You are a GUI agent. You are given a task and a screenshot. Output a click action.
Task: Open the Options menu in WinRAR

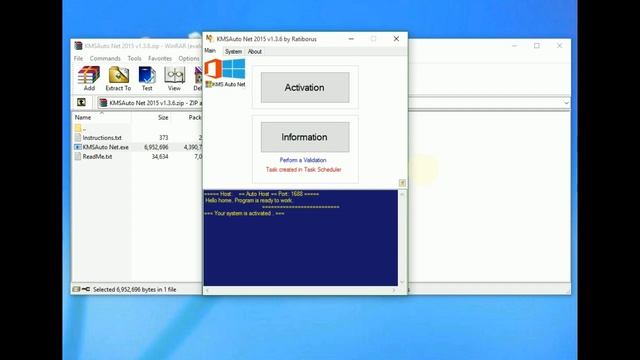(189, 58)
